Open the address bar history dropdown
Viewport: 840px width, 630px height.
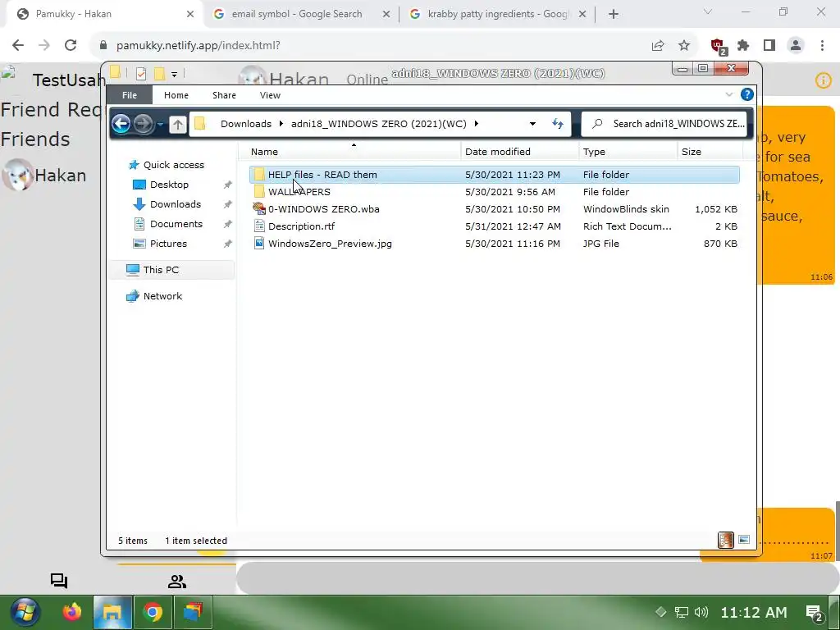click(532, 124)
